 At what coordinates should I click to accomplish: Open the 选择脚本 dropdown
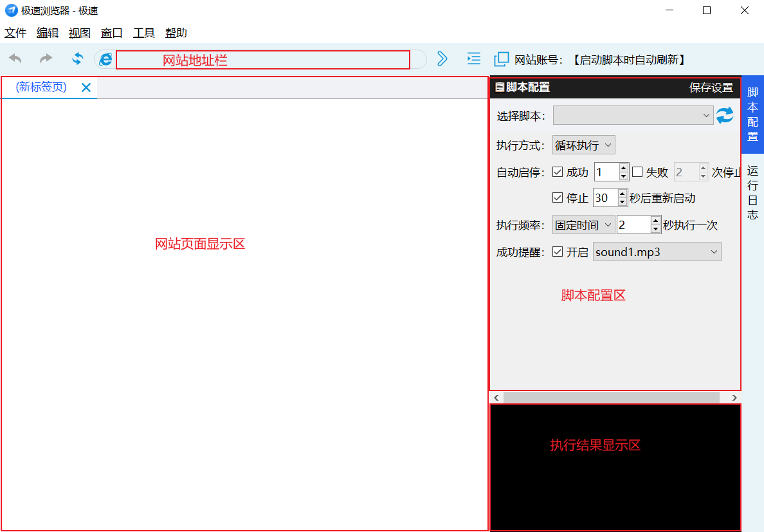coord(633,116)
